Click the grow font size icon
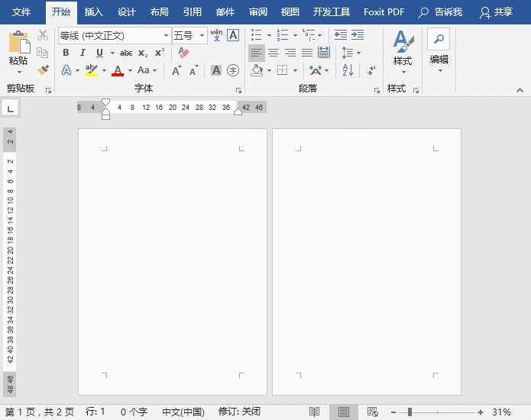The width and height of the screenshot is (531, 420). click(176, 70)
